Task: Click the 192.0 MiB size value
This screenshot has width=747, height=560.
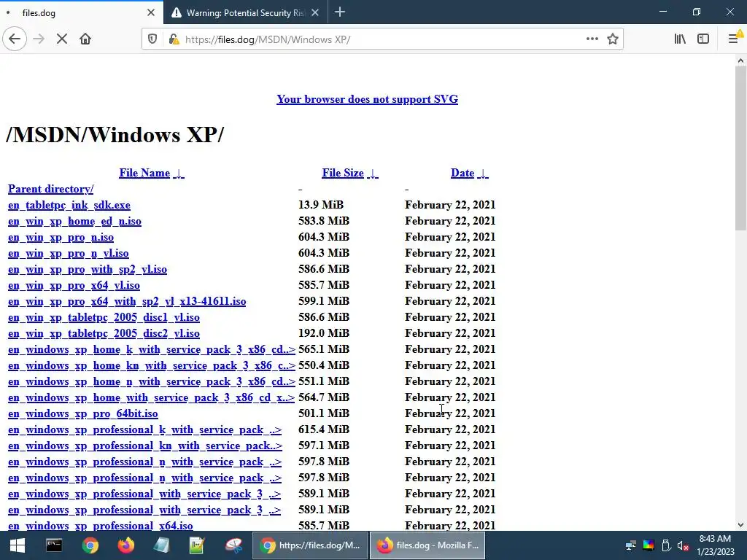Action: pos(324,332)
